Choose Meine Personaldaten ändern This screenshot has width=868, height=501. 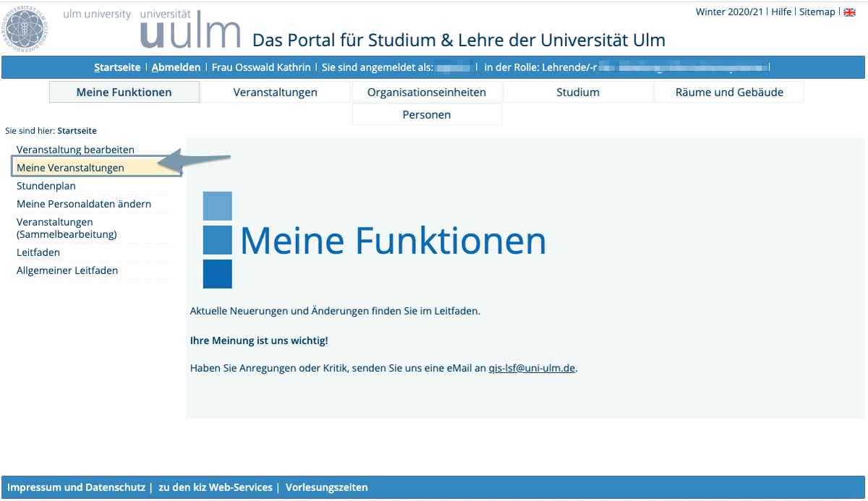[x=83, y=204]
